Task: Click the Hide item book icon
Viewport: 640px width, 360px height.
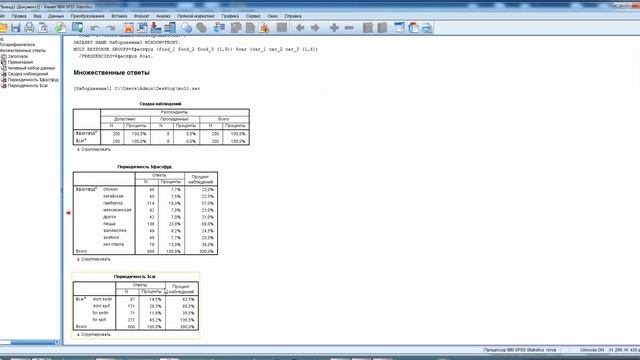Action: tap(382, 28)
